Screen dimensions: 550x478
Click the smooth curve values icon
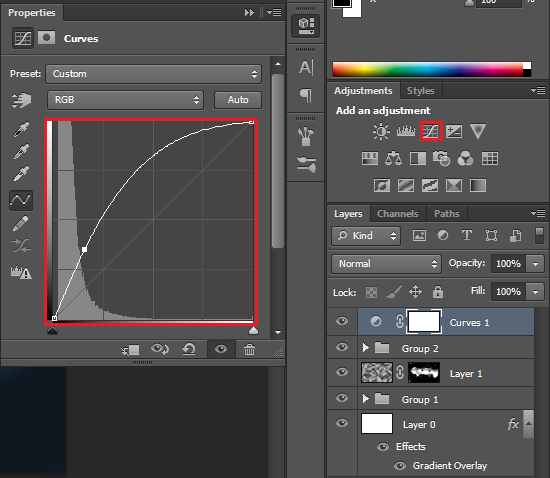pyautogui.click(x=21, y=246)
